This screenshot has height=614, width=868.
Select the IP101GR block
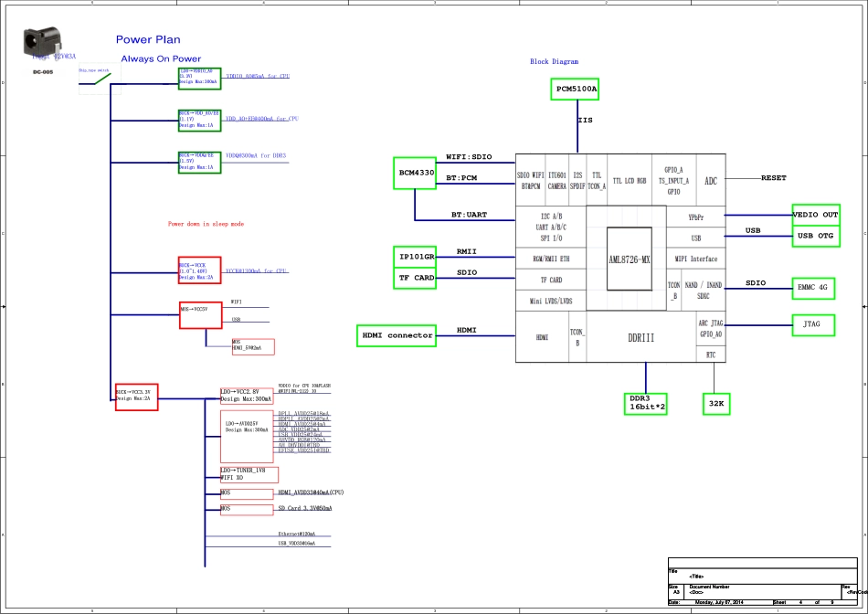[x=415, y=257]
